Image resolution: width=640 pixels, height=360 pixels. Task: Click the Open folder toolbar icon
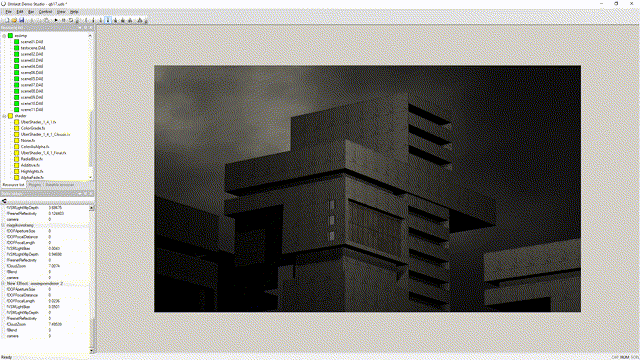point(14,20)
